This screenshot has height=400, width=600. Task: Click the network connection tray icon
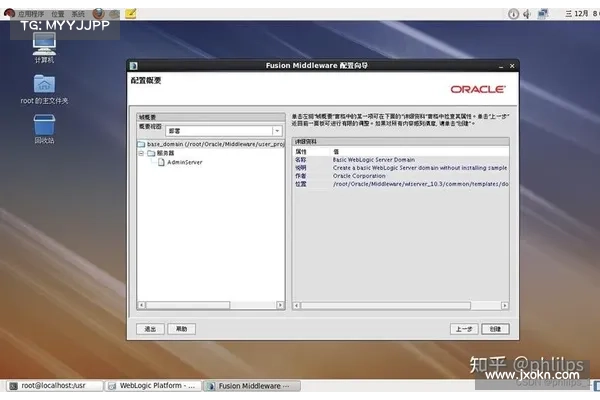pos(543,14)
